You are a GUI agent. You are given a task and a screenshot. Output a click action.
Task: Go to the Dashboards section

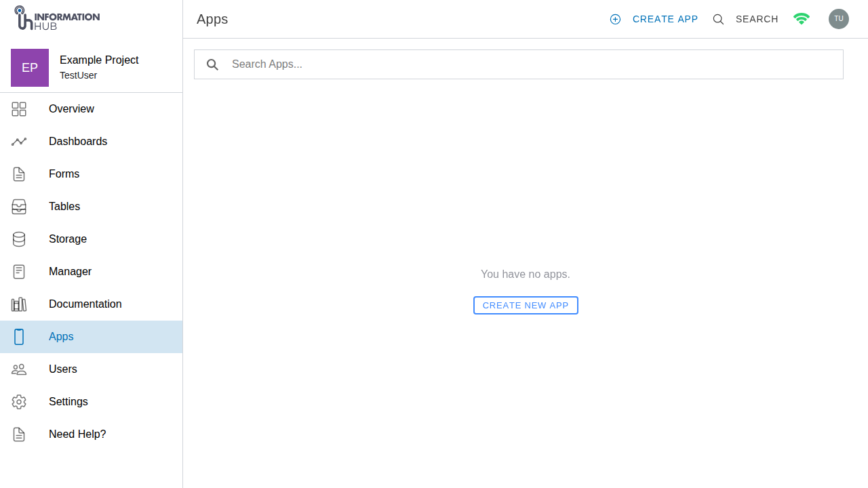(x=92, y=142)
